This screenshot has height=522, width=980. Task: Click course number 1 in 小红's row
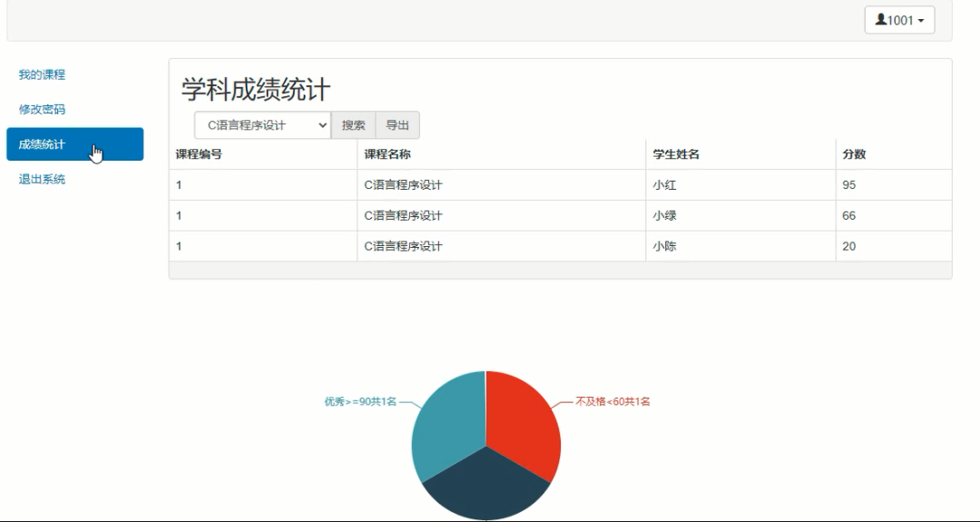(x=179, y=185)
